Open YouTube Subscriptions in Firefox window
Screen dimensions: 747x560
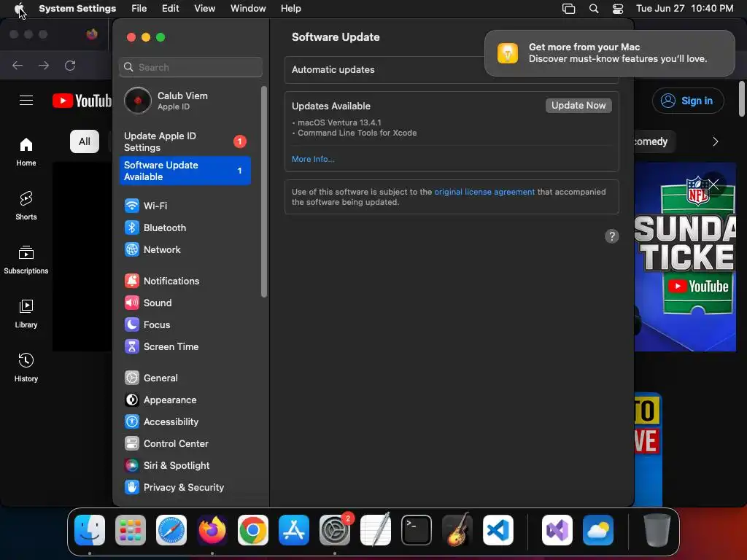coord(26,260)
